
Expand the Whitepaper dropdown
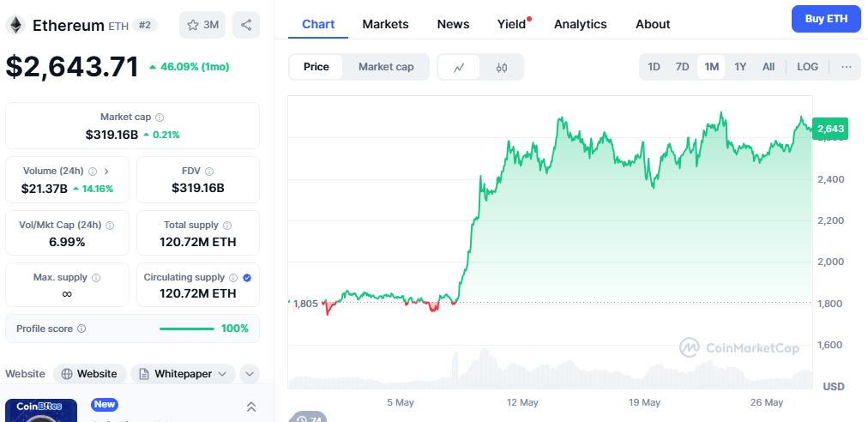[x=183, y=374]
